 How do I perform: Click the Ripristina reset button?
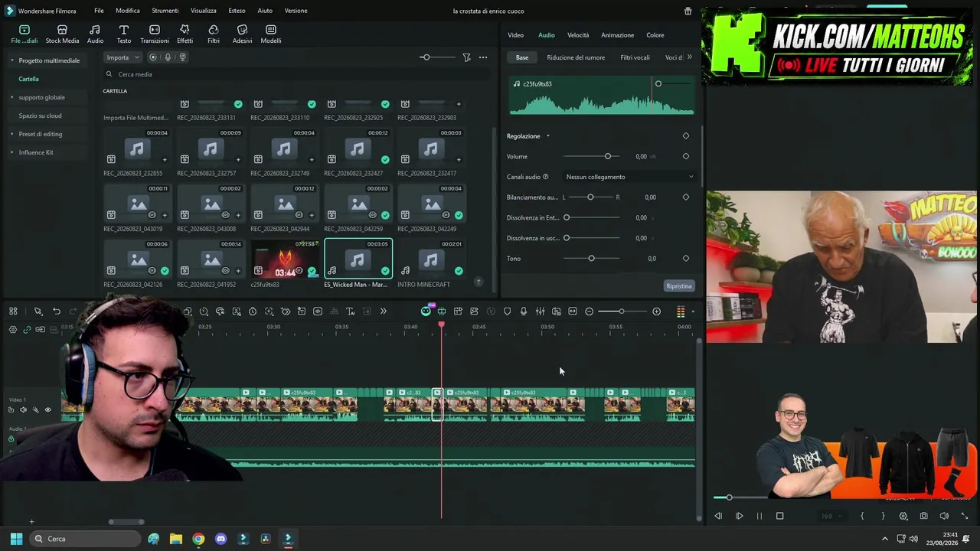click(679, 286)
